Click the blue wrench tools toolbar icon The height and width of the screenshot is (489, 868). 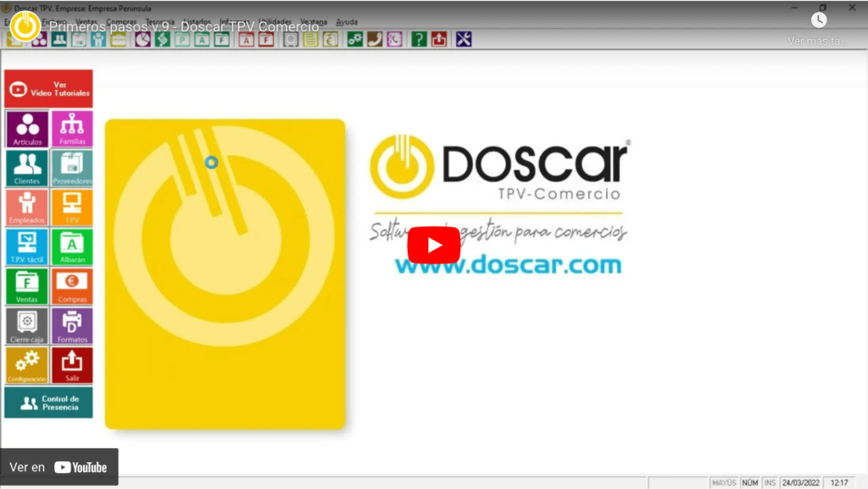[x=464, y=40]
